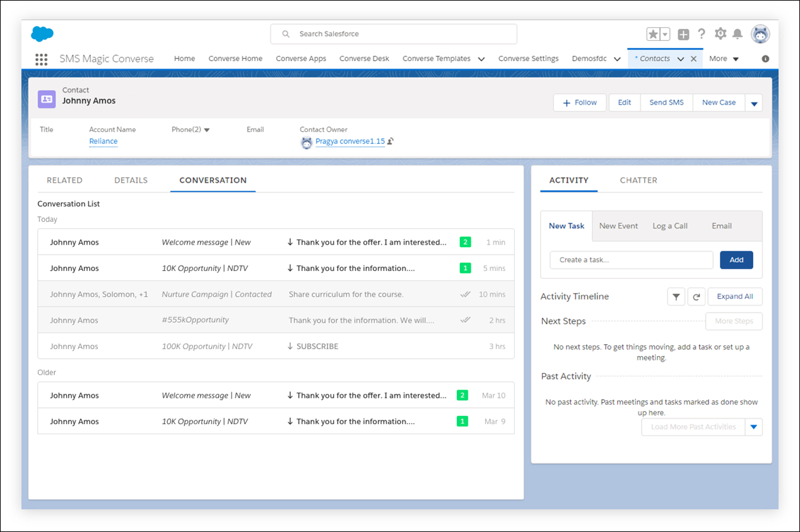Switch to the CHATTER tab
The image size is (800, 532).
click(x=638, y=180)
